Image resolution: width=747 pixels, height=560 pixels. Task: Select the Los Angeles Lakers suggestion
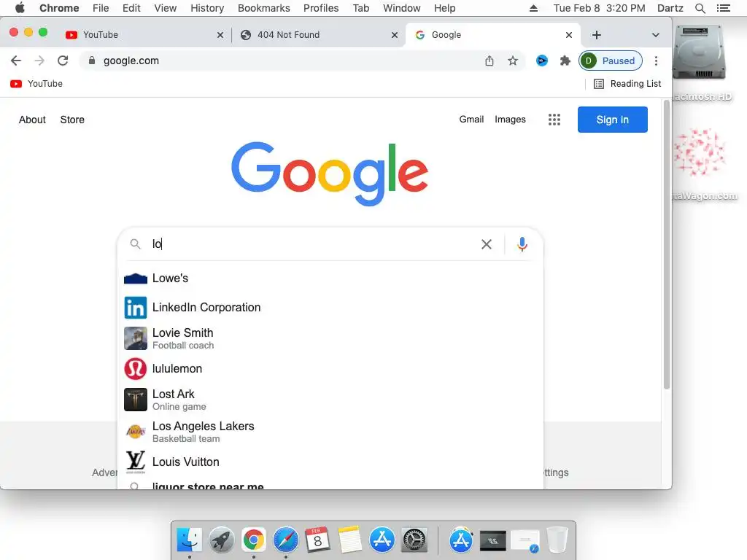pyautogui.click(x=330, y=432)
